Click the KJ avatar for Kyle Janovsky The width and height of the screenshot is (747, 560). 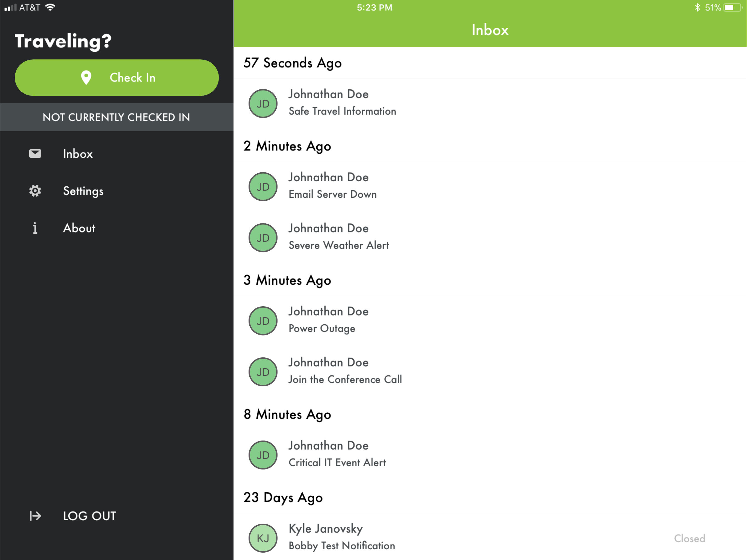[x=263, y=538]
